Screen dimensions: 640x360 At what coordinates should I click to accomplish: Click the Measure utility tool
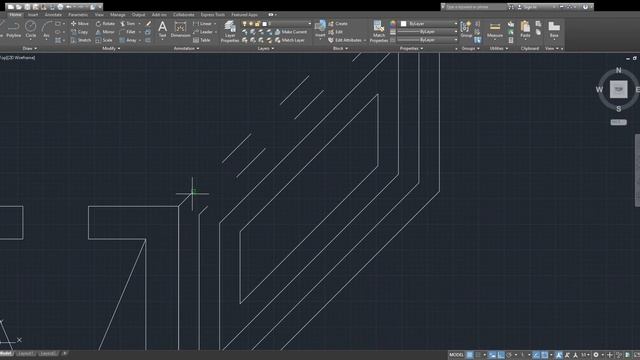click(x=495, y=29)
